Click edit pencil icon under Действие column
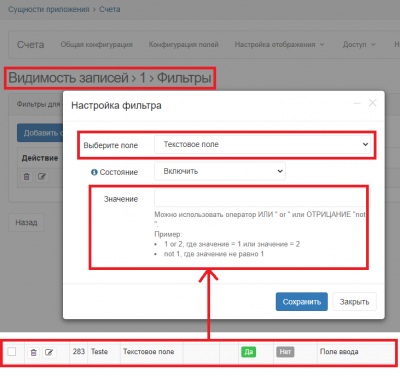 42,176
